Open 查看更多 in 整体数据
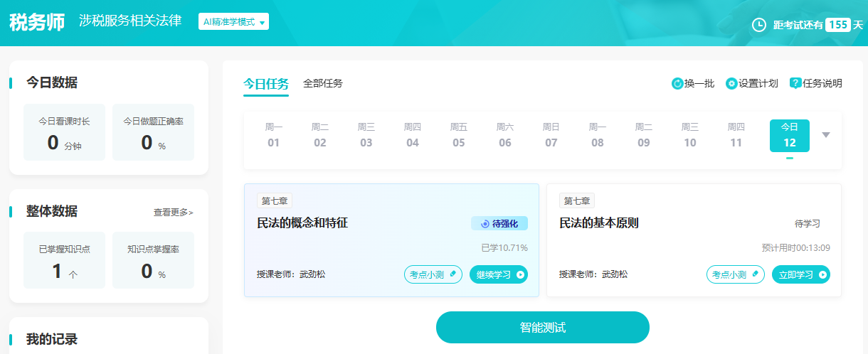Image resolution: width=868 pixels, height=354 pixels. pos(174,213)
